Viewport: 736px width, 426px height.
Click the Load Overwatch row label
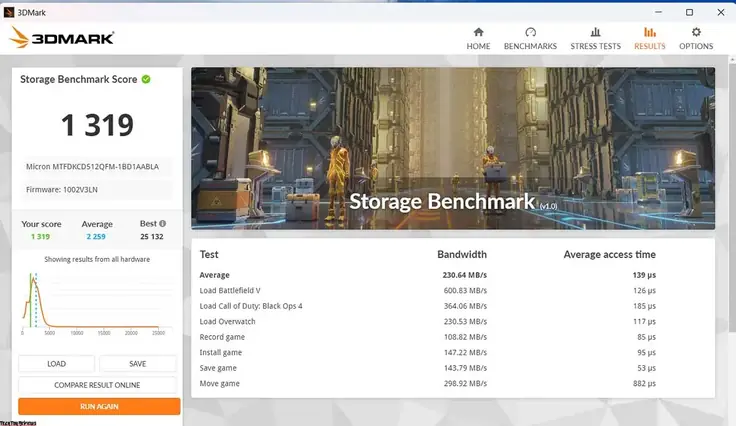coord(227,321)
